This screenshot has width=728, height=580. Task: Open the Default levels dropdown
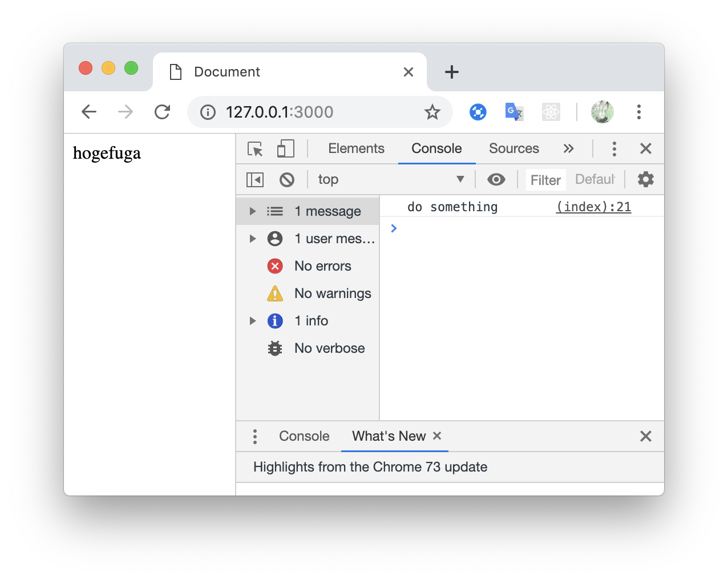(x=594, y=179)
